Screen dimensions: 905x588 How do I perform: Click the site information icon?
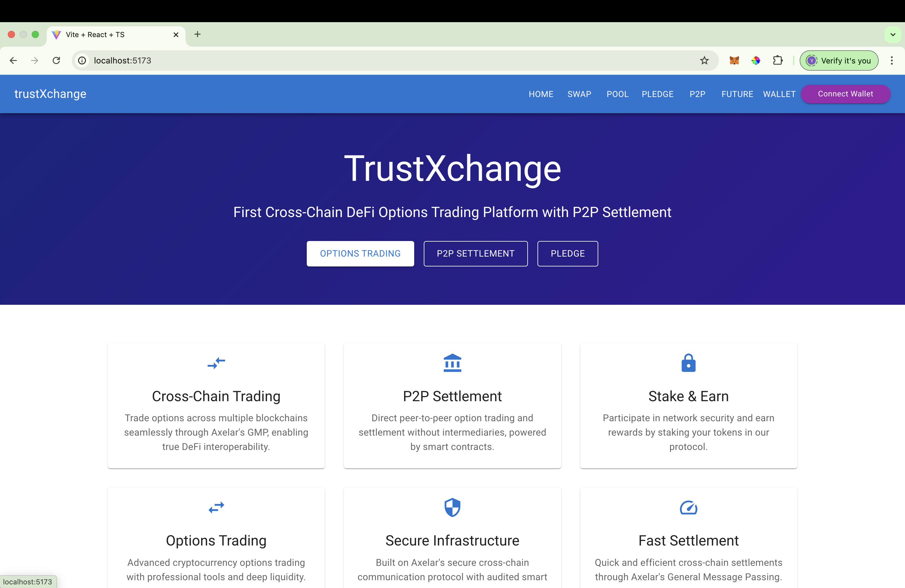82,60
